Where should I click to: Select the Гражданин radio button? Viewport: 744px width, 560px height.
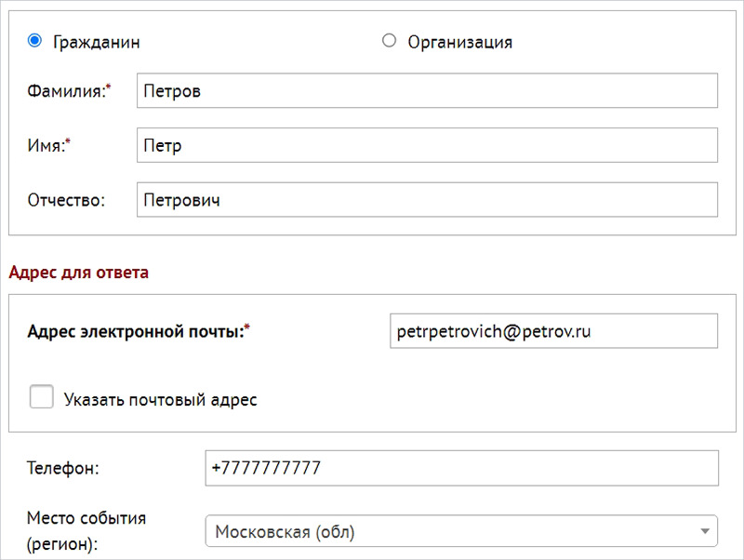coord(35,41)
